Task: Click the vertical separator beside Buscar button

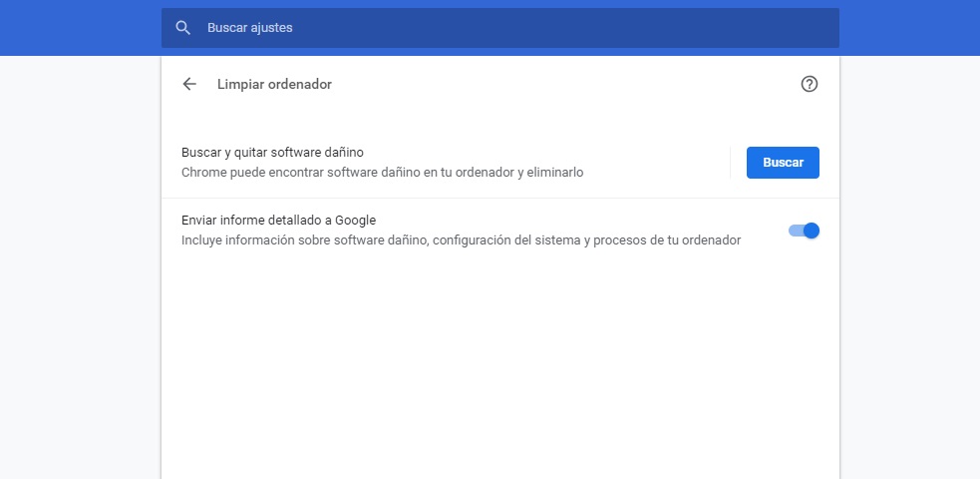Action: [731, 163]
